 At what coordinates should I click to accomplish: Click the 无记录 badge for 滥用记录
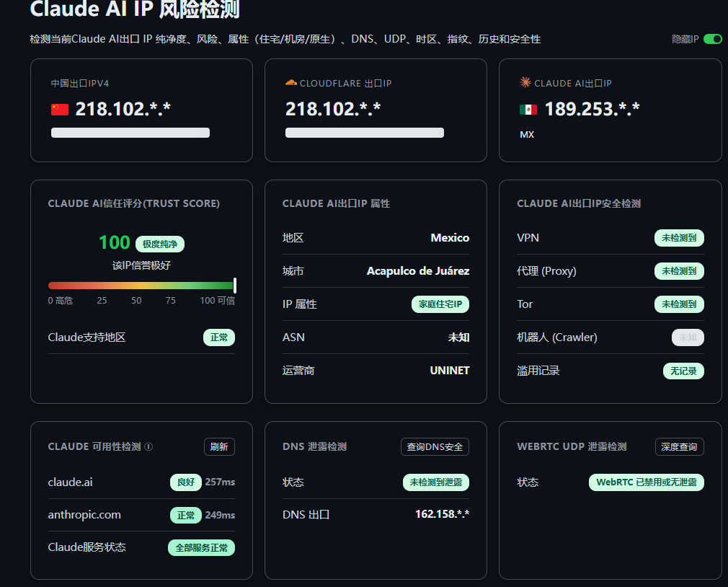[x=683, y=371]
